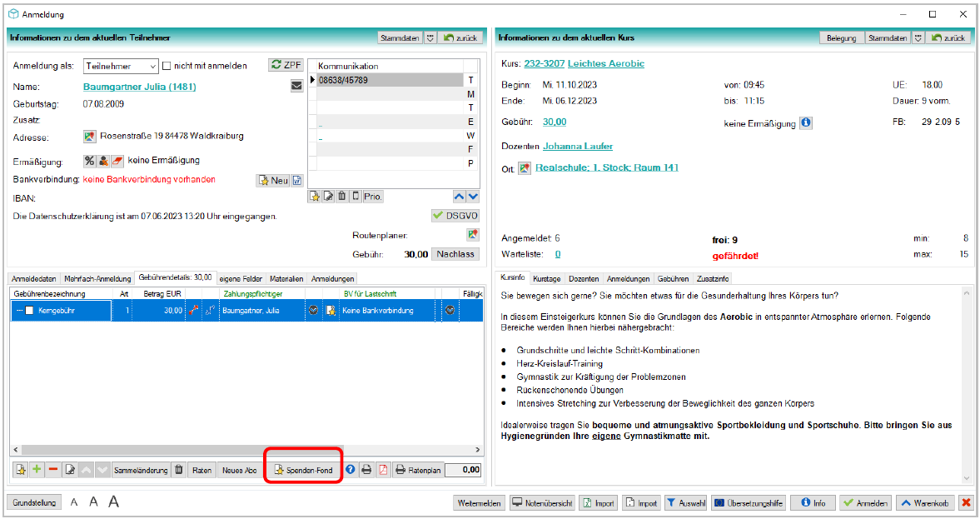Click the smallest font size A
Screen dimensions: 980x519
[74, 502]
